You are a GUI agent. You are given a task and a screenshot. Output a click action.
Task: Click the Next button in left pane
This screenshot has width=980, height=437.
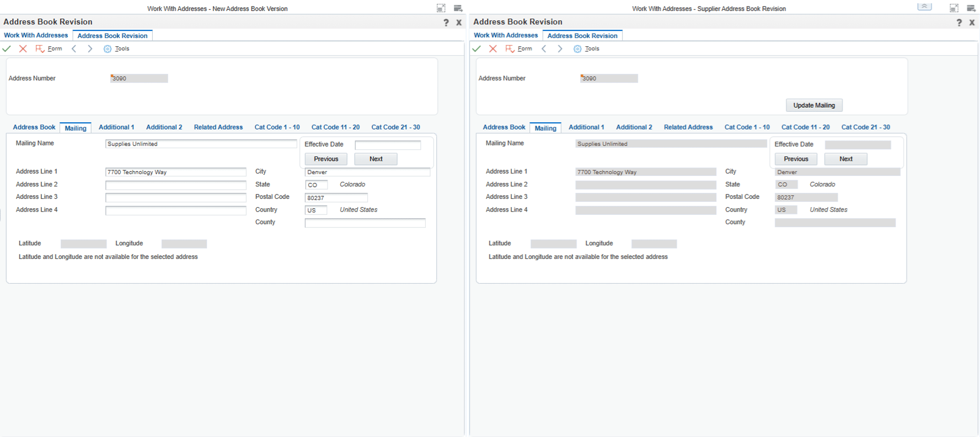point(376,159)
